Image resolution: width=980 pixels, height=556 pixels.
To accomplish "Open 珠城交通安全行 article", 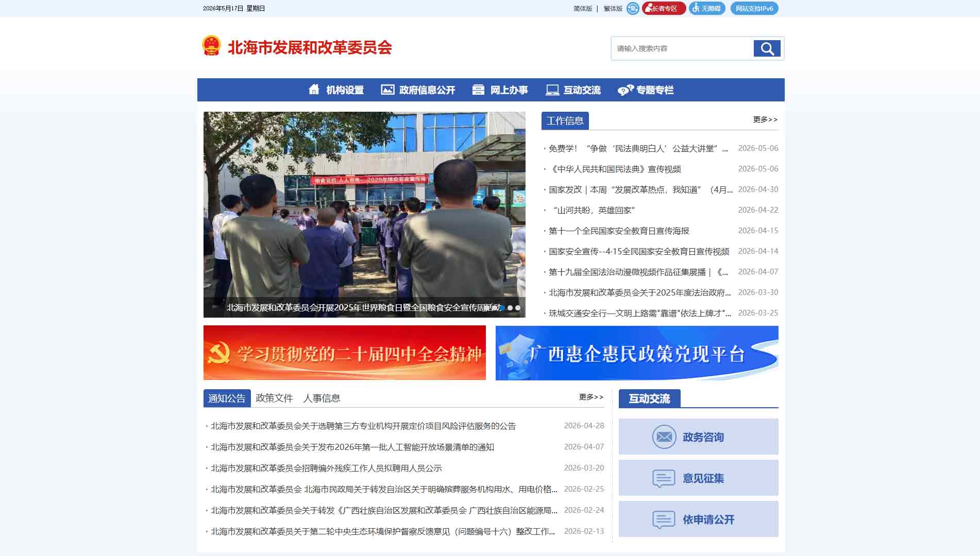I will point(640,313).
